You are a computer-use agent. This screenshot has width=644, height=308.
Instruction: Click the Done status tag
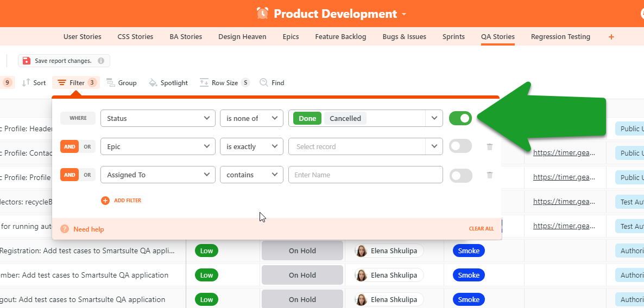307,118
